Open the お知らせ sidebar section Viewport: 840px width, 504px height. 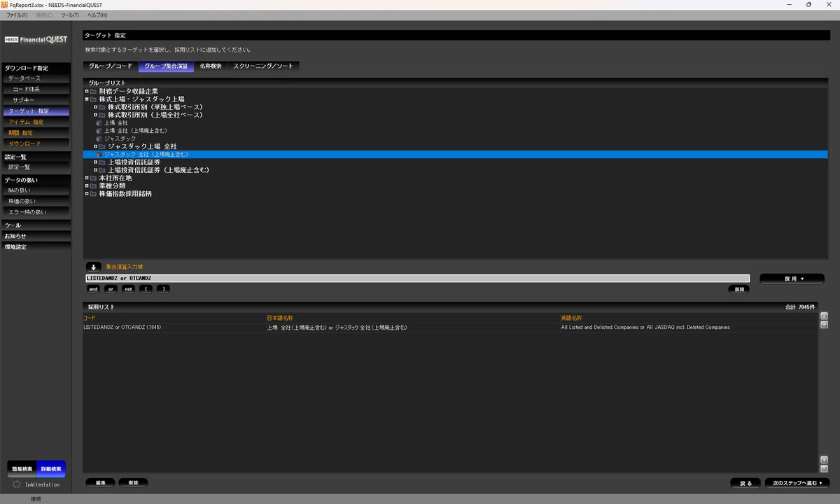[35, 236]
